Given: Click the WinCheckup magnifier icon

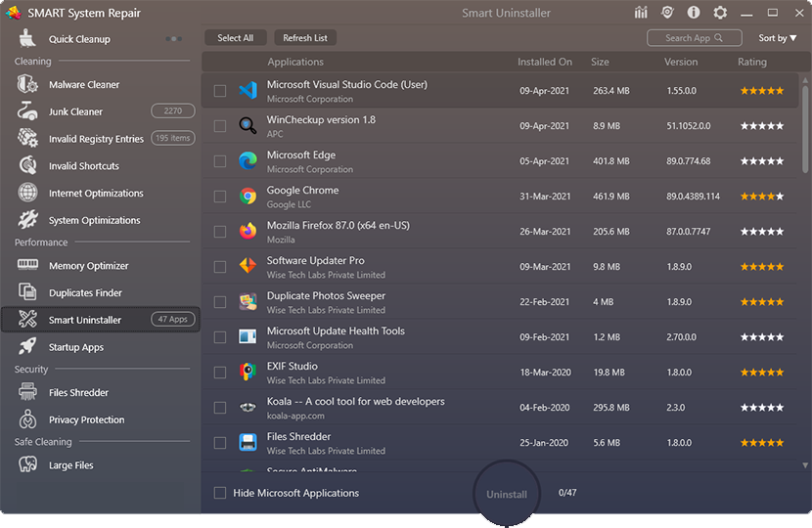Looking at the screenshot, I should click(x=248, y=126).
